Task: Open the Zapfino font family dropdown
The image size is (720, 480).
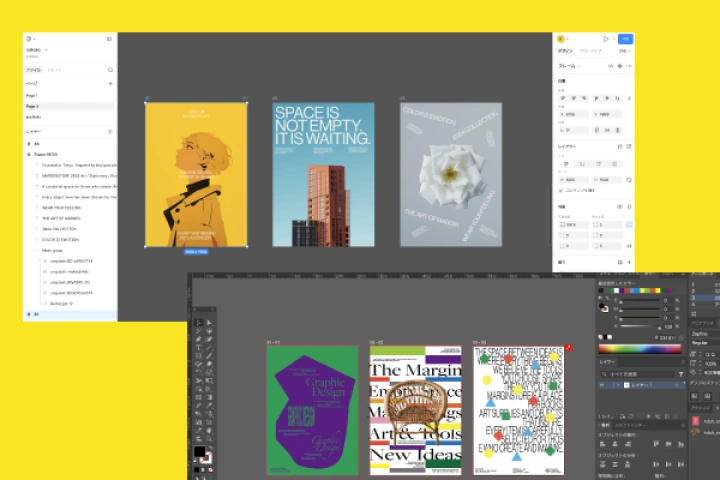Action: [x=705, y=333]
